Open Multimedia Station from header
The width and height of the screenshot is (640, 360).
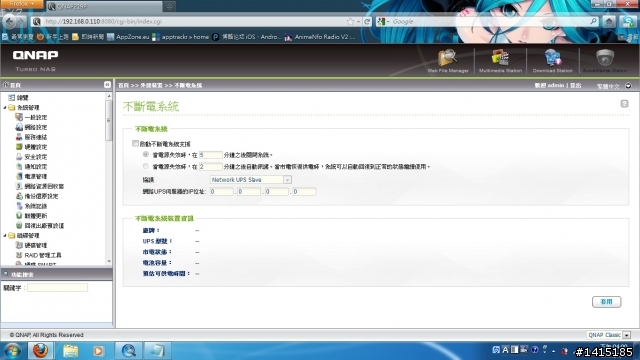point(500,61)
